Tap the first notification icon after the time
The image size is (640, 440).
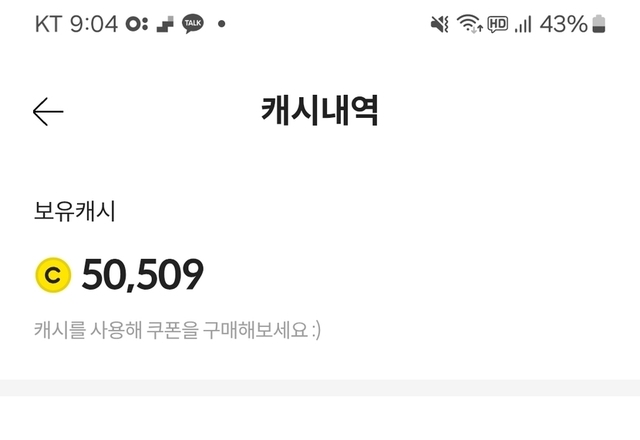coord(138,24)
